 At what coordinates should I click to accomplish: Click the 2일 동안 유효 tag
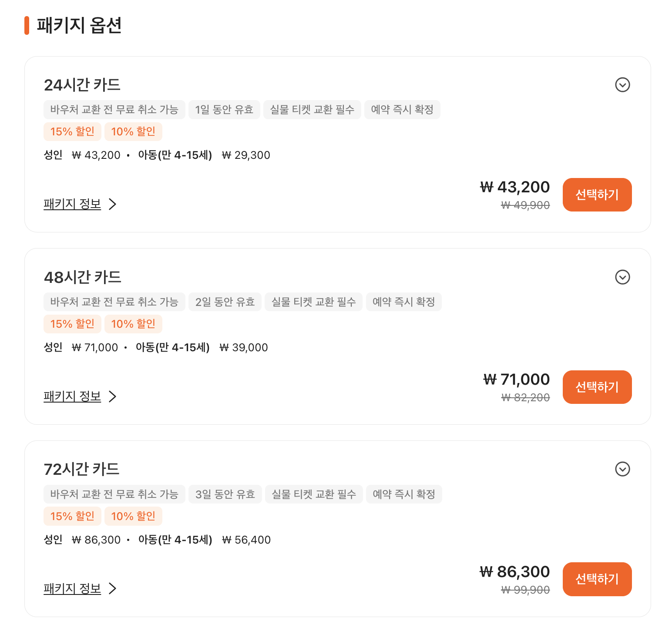(225, 302)
